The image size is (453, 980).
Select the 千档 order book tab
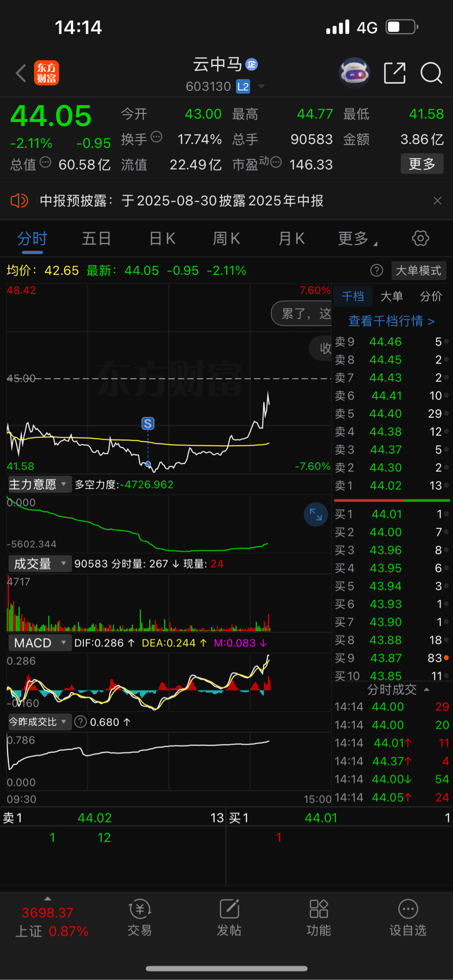[353, 296]
